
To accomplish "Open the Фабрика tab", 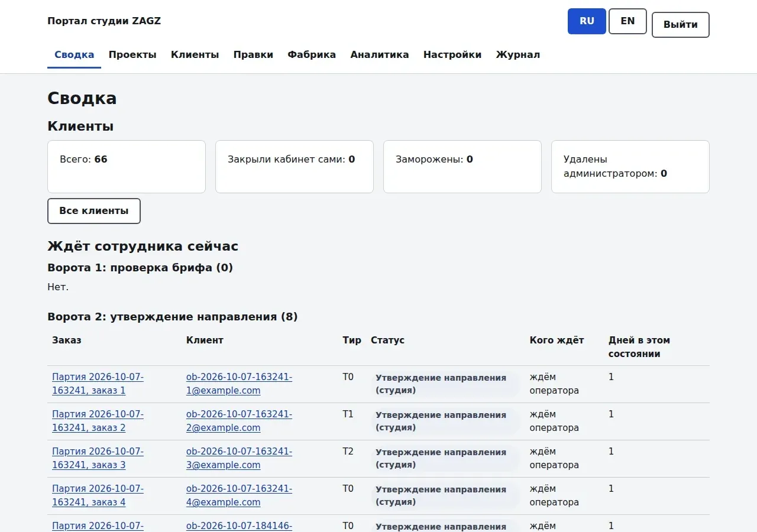I will click(x=312, y=55).
